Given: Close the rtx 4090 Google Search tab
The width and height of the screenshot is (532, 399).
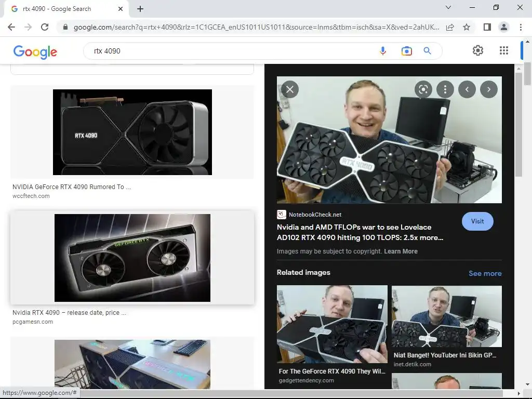Looking at the screenshot, I should (x=121, y=9).
